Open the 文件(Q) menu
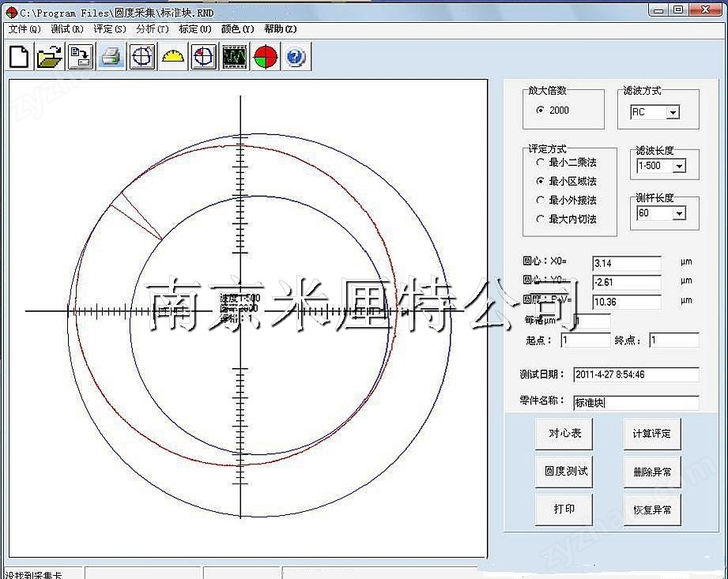728x579 pixels. point(25,29)
